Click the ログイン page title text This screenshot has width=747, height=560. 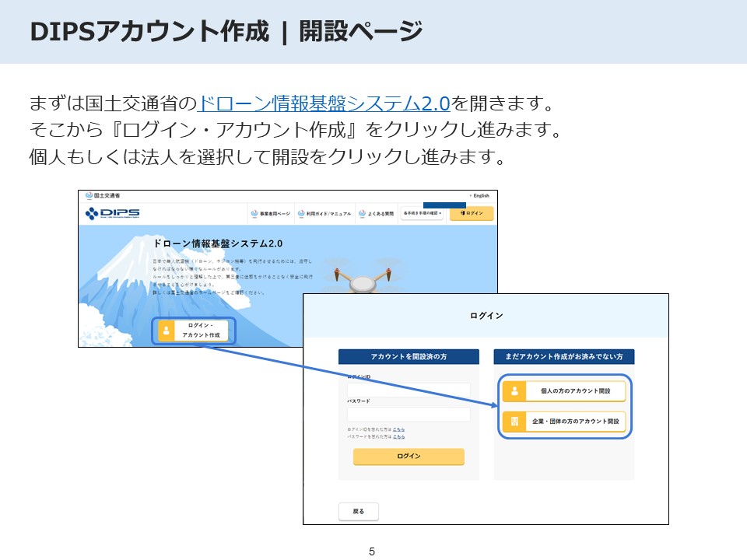coord(486,315)
